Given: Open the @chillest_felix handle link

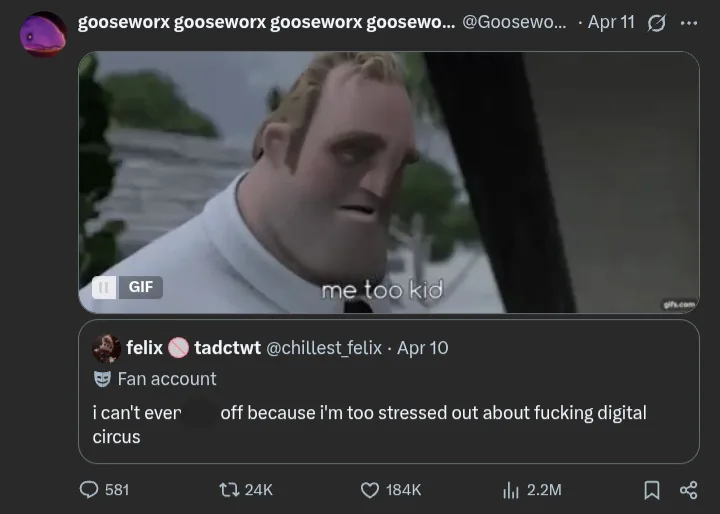Looking at the screenshot, I should coord(324,348).
